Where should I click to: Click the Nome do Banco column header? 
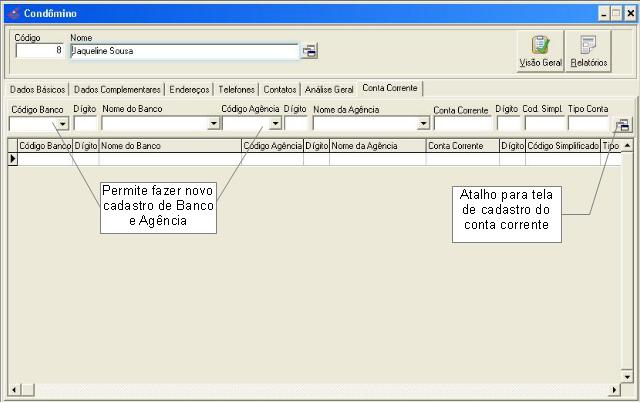coord(170,146)
